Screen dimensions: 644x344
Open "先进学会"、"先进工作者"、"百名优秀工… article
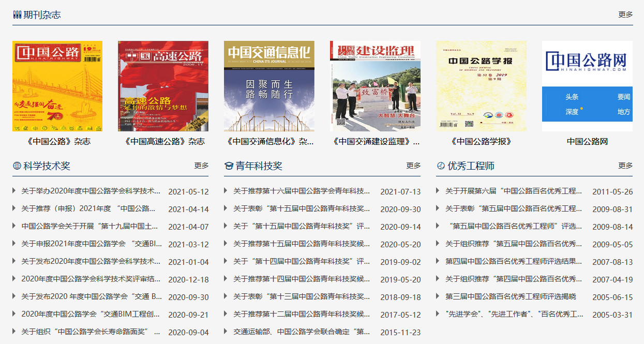click(514, 314)
